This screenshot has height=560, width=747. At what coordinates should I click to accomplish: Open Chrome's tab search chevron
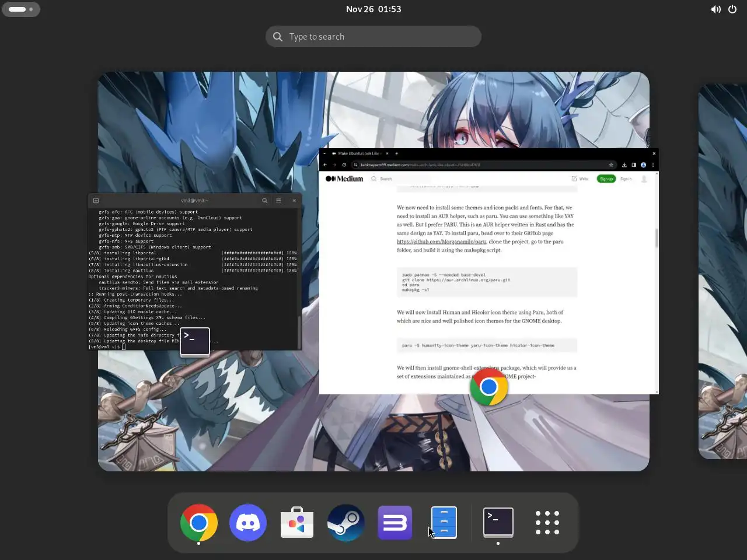tap(324, 153)
